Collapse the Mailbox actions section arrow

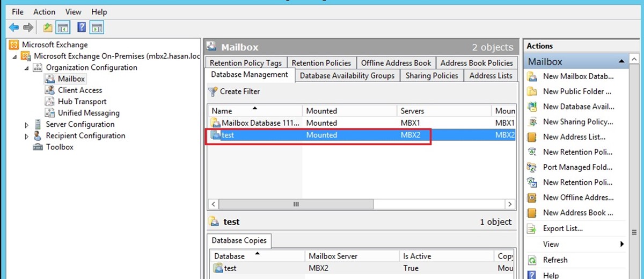(621, 61)
